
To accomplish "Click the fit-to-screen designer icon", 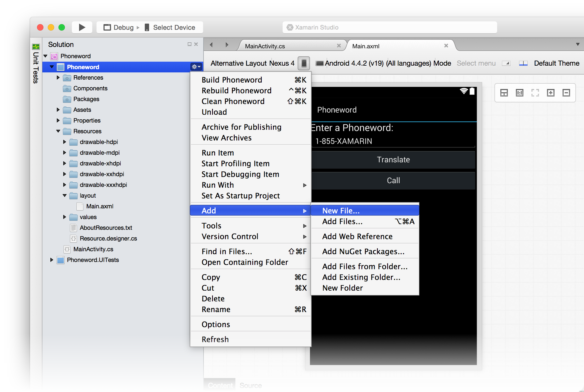I will (x=535, y=93).
